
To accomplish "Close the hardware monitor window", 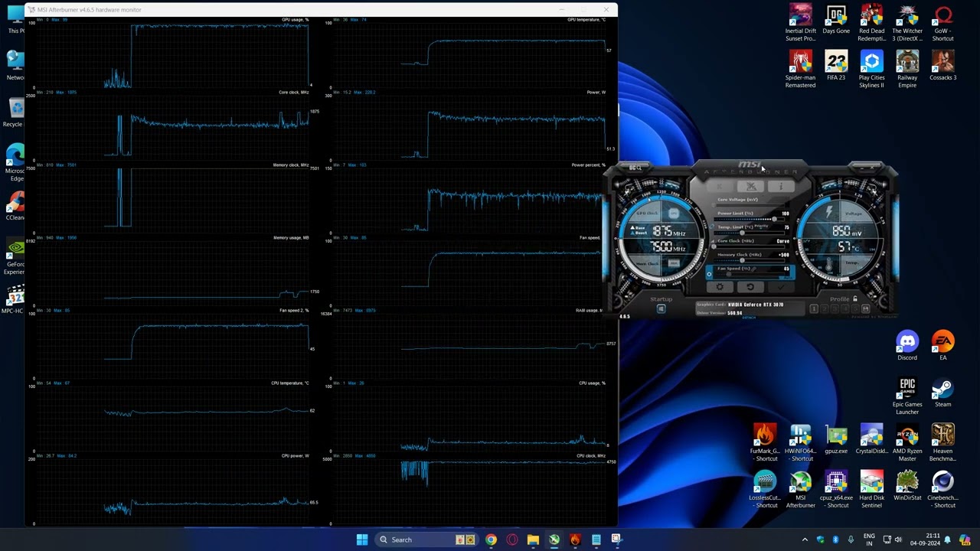I will pos(606,10).
